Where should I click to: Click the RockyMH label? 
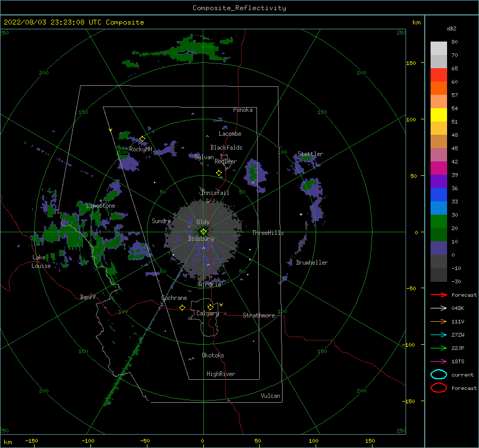141,149
